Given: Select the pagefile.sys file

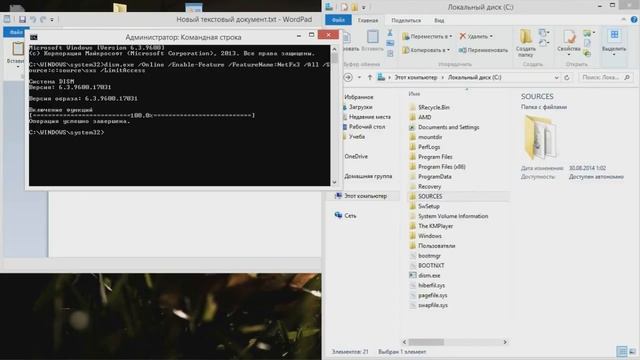Looking at the screenshot, I should [x=432, y=295].
